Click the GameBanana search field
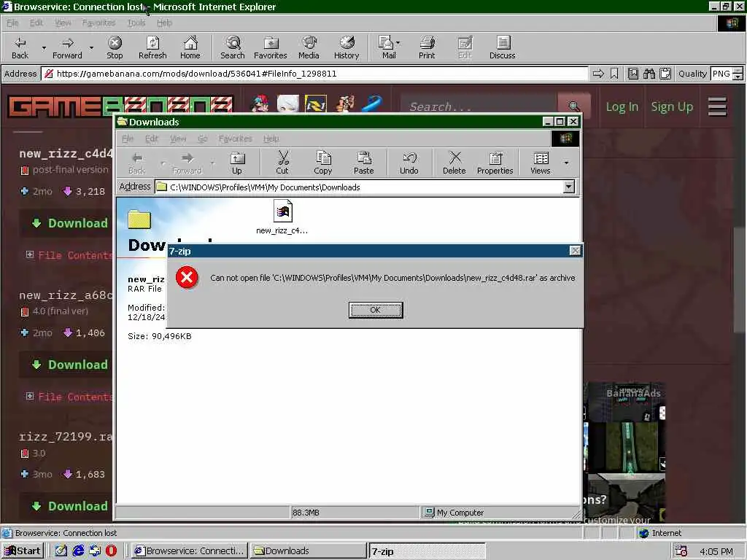Viewport: 747px width, 560px height. pyautogui.click(x=479, y=106)
